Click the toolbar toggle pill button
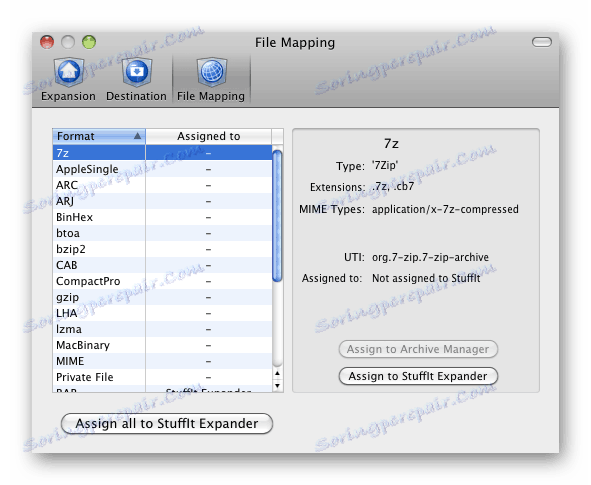 click(542, 42)
